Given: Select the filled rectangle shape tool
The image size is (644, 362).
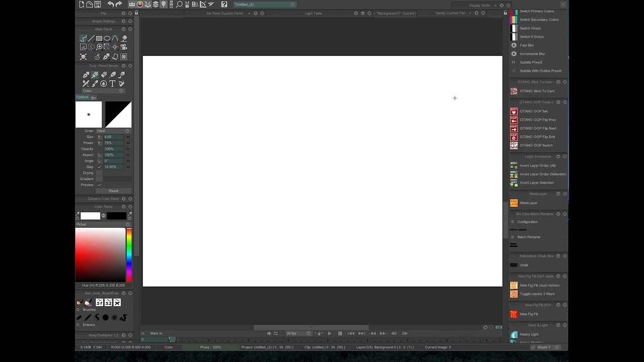Looking at the screenshot, I should (x=99, y=38).
